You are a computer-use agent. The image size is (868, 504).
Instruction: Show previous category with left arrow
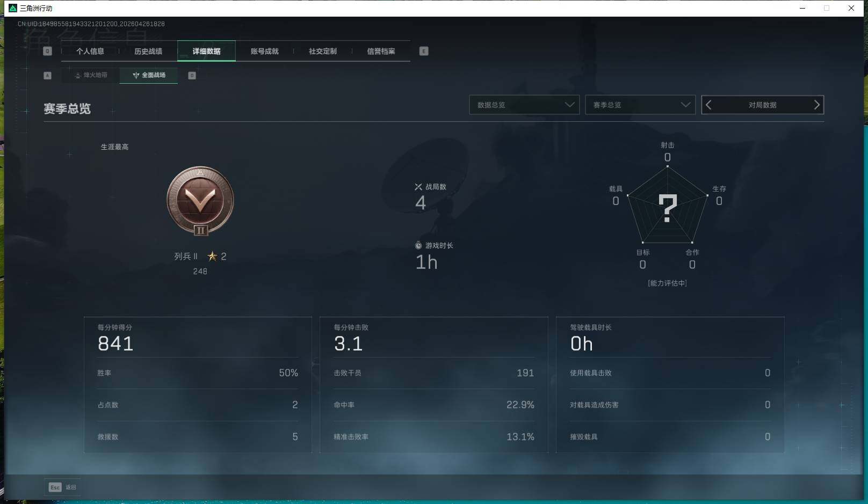(708, 105)
